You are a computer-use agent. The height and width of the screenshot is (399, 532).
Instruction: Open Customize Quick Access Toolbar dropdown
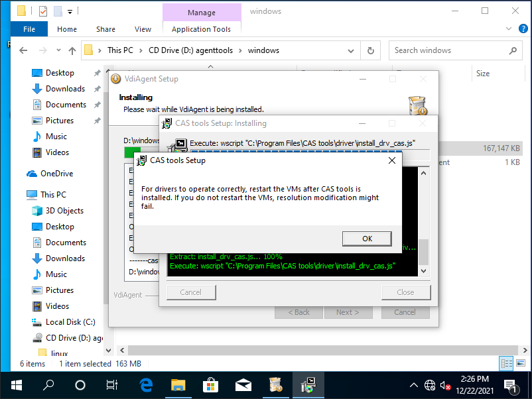click(70, 12)
